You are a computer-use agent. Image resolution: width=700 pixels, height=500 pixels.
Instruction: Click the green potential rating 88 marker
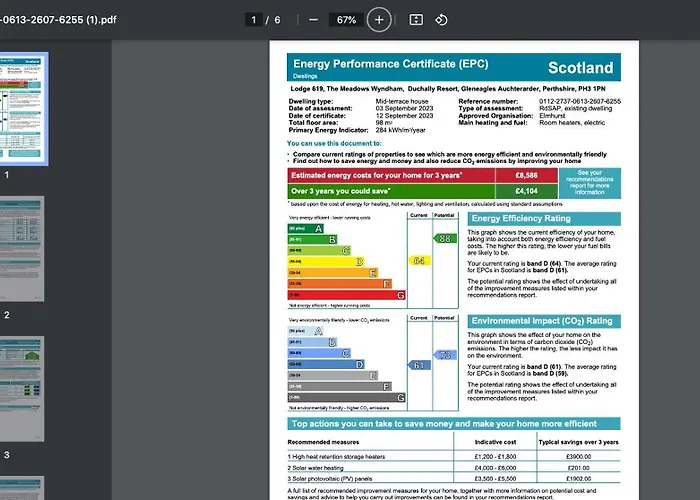[x=445, y=239]
